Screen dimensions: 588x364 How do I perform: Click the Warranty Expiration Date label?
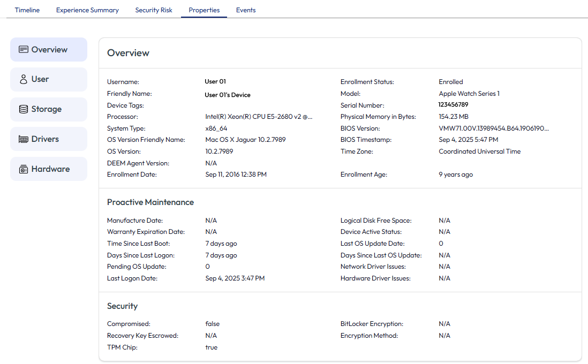(146, 232)
